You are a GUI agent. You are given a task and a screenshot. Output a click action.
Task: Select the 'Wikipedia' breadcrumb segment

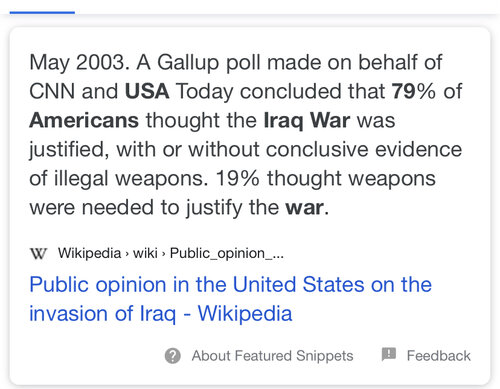tap(89, 253)
